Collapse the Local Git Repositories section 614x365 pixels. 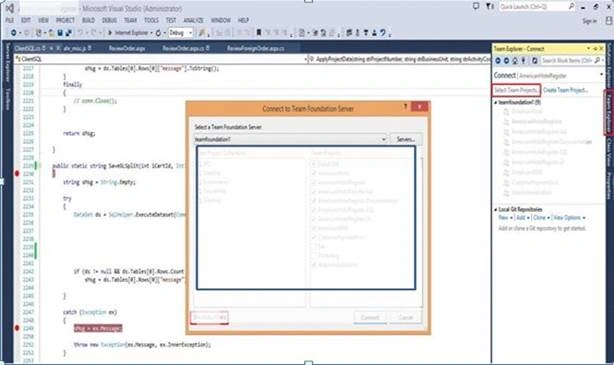point(496,210)
